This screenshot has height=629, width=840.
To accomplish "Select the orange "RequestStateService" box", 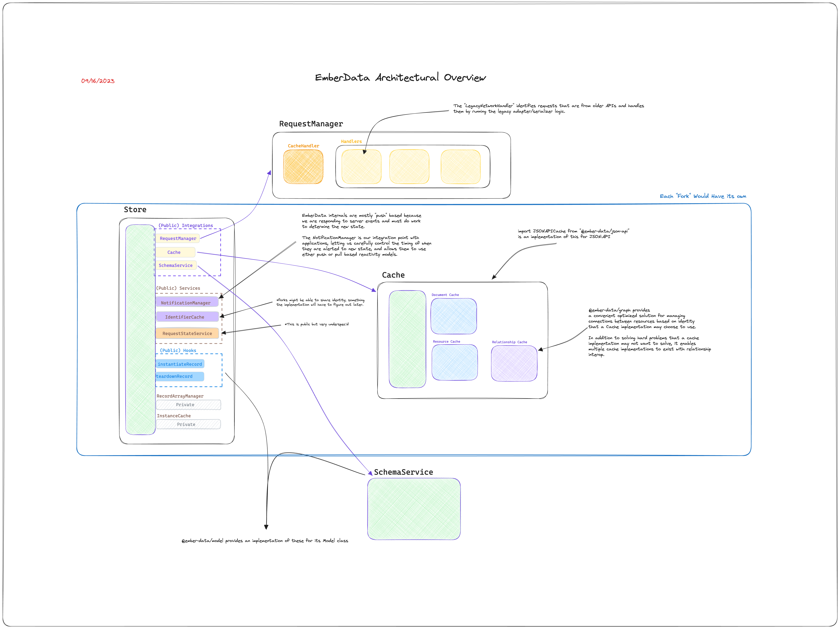I will pyautogui.click(x=187, y=333).
